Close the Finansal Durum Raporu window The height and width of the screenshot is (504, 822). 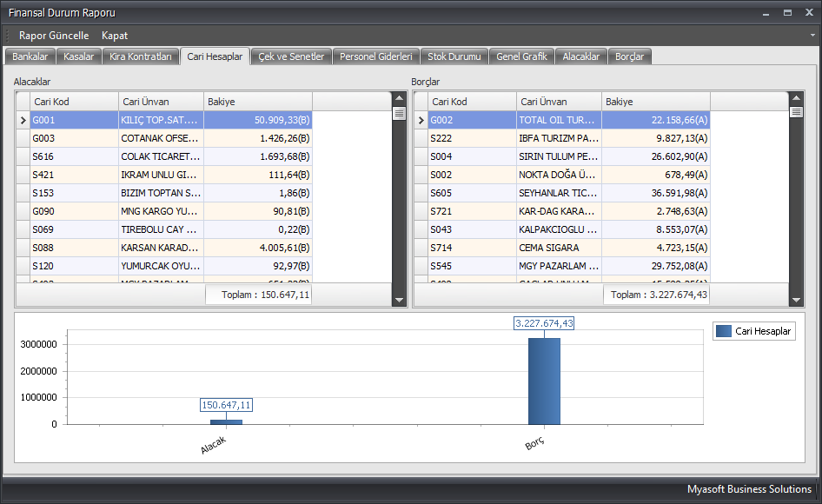coord(810,13)
